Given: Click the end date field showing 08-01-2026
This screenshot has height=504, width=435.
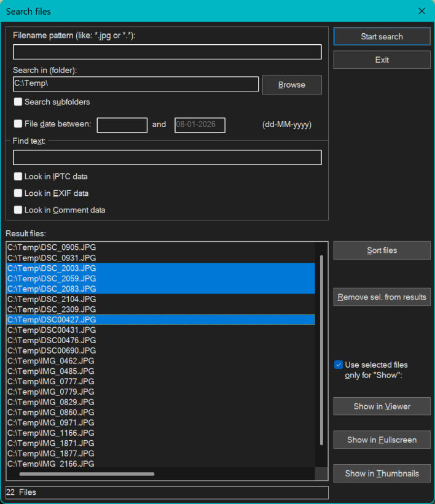Looking at the screenshot, I should coord(200,125).
